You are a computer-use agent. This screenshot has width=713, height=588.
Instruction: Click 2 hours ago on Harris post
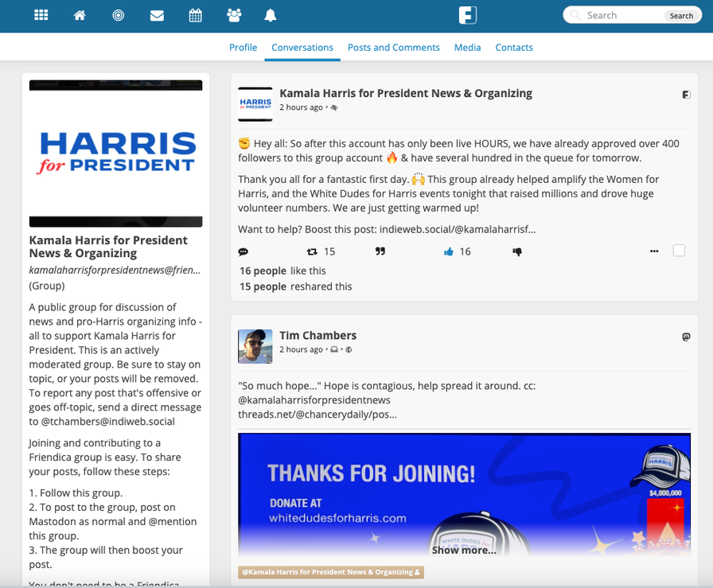tap(301, 107)
